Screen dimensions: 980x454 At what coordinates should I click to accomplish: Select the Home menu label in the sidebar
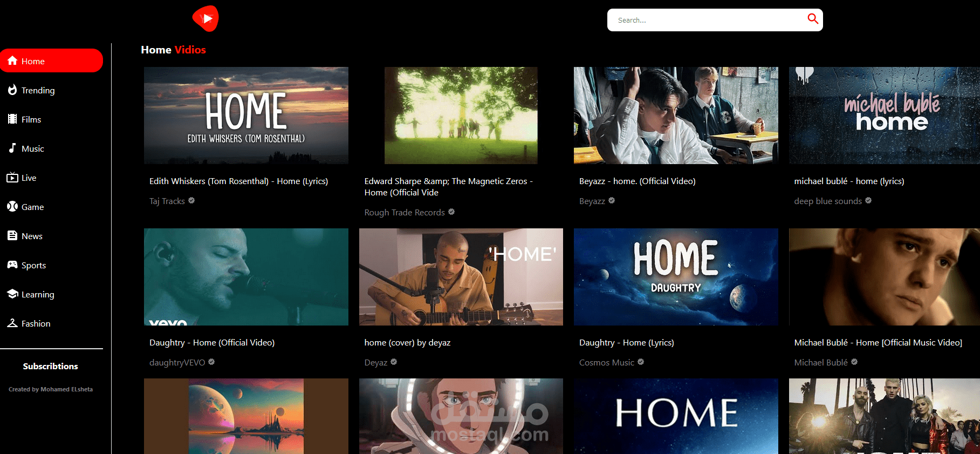point(33,62)
